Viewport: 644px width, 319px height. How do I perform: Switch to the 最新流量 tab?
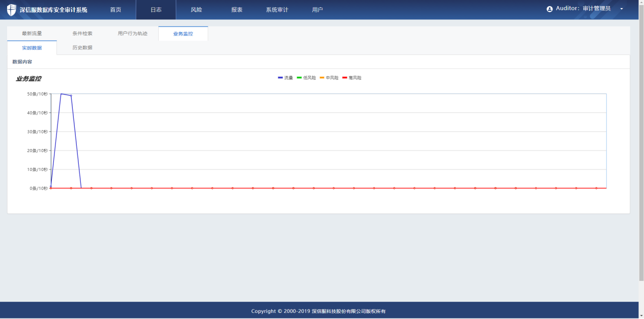[x=32, y=34]
